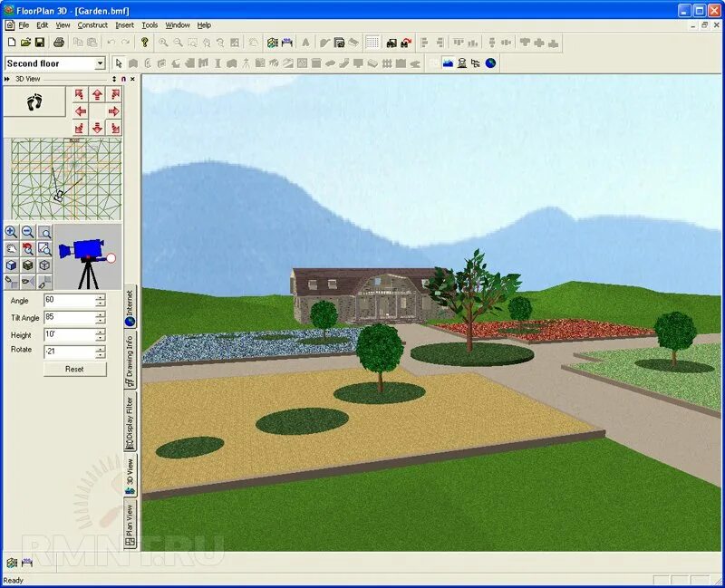Click the Tilt Angle input field
Image resolution: width=725 pixels, height=588 pixels.
(70, 318)
